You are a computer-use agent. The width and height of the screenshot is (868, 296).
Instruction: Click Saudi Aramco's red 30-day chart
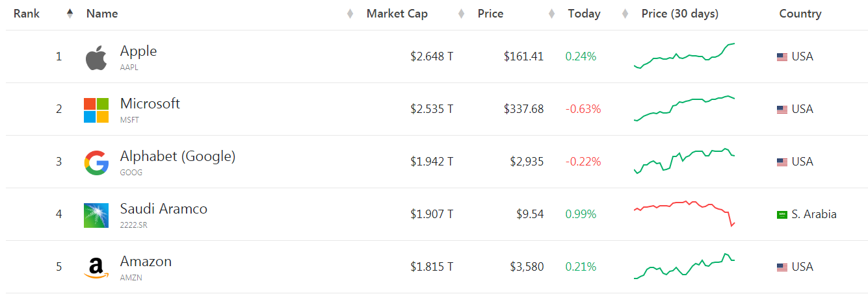tap(685, 214)
